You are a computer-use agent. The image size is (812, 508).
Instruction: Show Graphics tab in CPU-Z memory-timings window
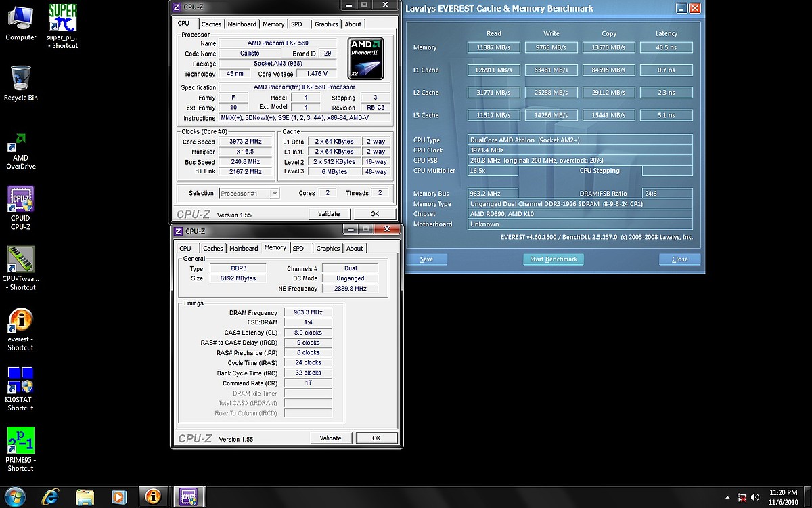pyautogui.click(x=328, y=248)
